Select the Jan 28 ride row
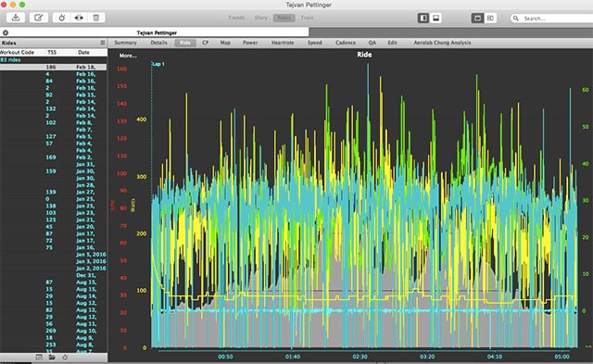593x364 pixels. (54, 185)
